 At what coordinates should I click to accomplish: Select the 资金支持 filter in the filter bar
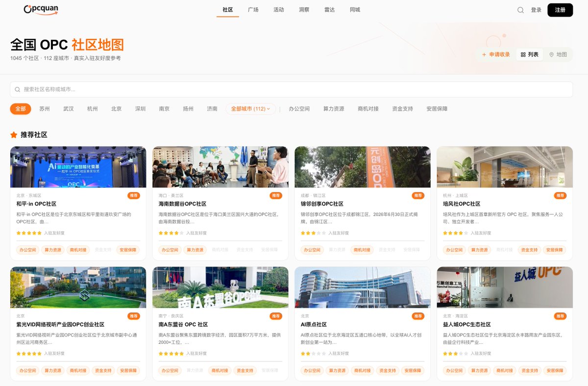point(402,109)
